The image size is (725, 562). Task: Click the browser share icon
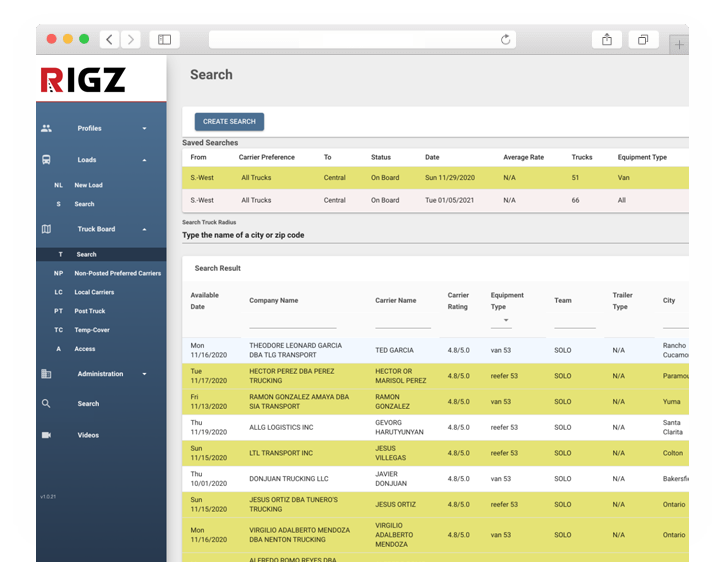(x=606, y=40)
